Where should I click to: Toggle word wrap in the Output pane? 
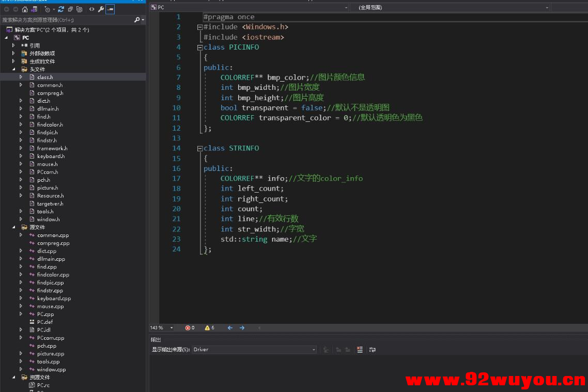373,350
